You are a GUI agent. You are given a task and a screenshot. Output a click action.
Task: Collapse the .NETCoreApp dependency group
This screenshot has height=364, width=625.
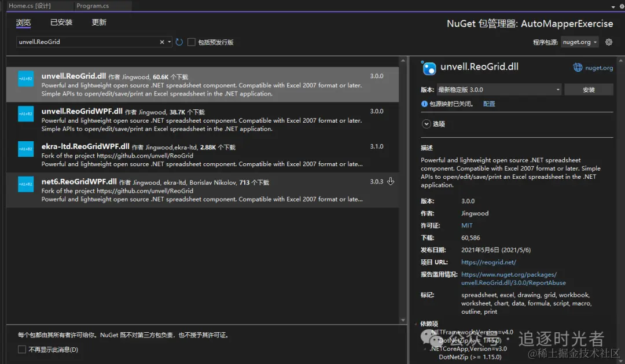click(425, 349)
